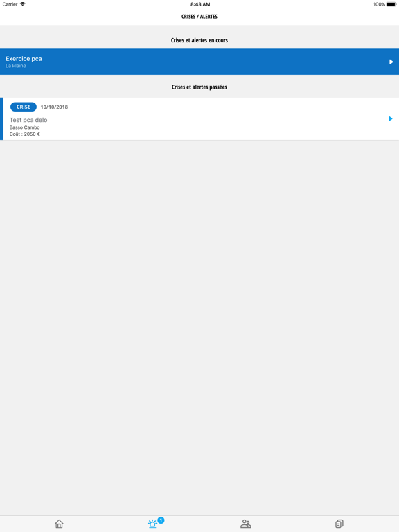
Task: Click the Test pca delo title
Action: 28,120
